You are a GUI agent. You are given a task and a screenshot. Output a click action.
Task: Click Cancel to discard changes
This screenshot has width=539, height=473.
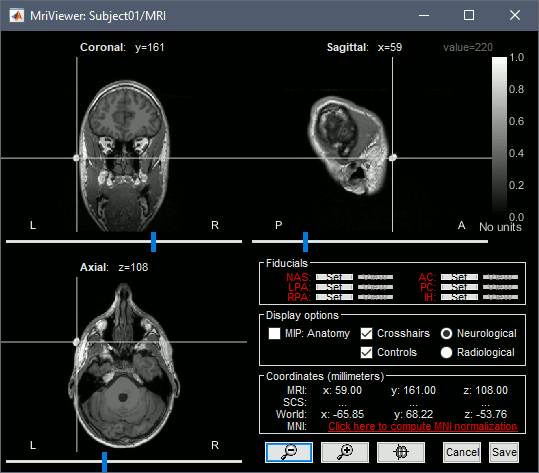[462, 452]
